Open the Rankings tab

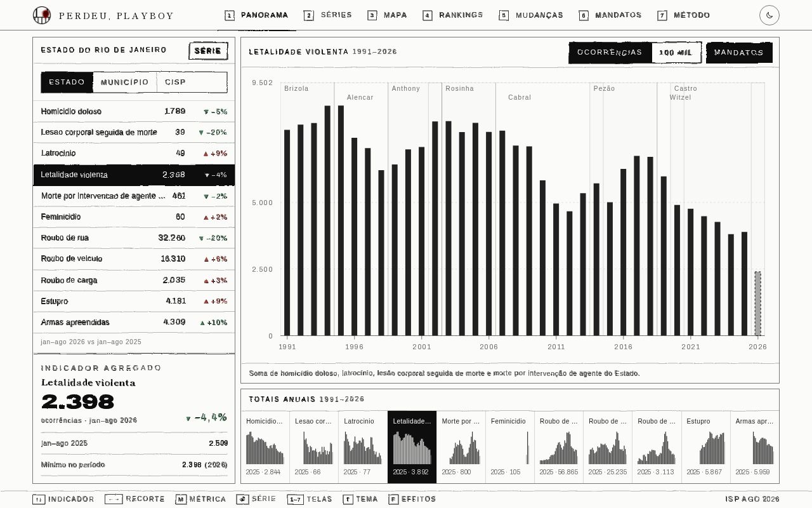coord(453,15)
